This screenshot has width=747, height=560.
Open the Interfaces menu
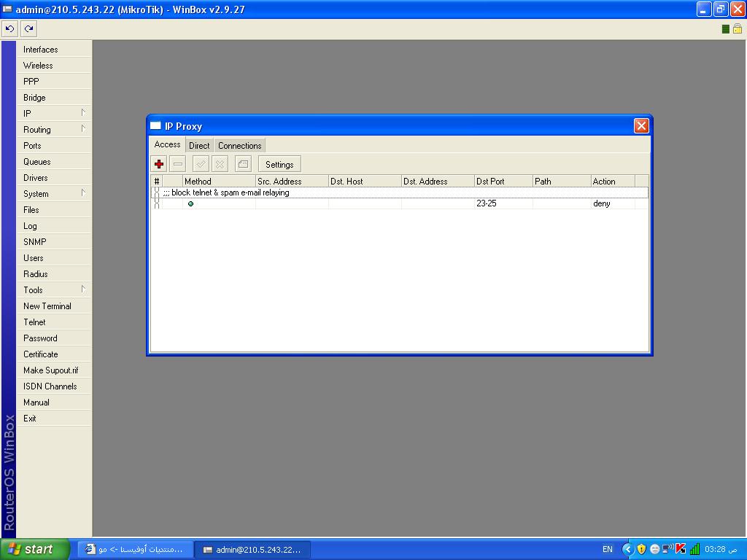click(x=54, y=50)
